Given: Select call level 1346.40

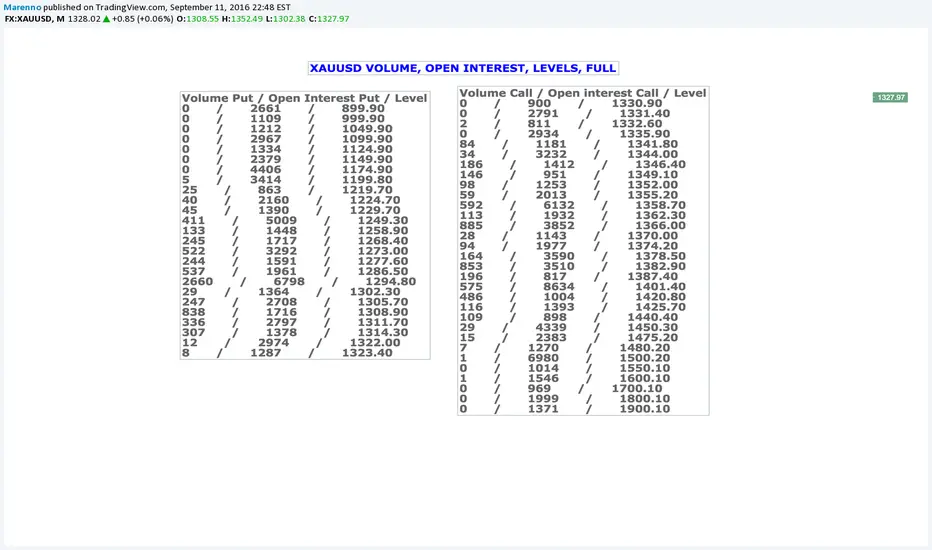Looking at the screenshot, I should click(660, 164).
